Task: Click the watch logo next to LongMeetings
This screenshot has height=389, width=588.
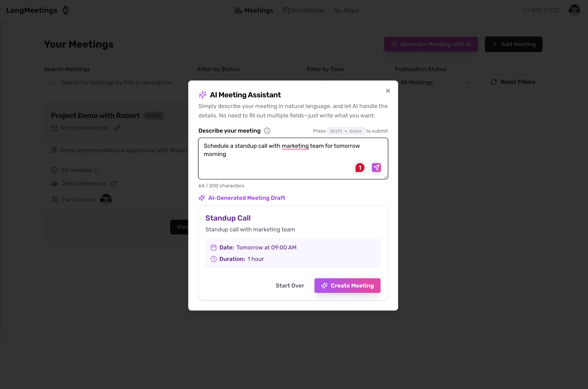Action: coord(66,10)
